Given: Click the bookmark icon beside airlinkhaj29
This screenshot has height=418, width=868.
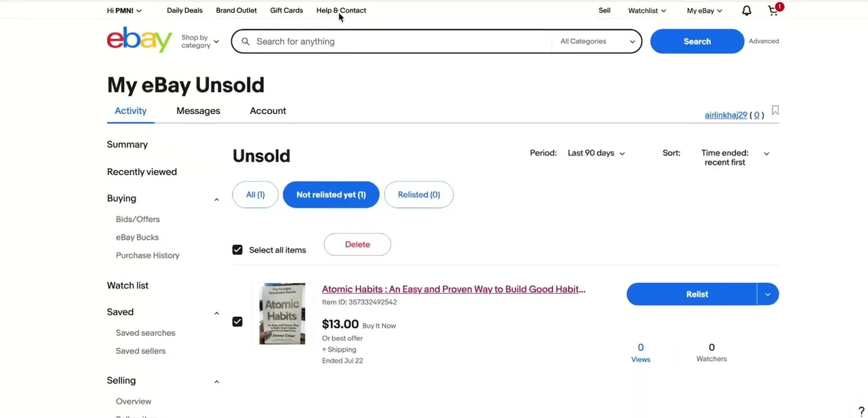Looking at the screenshot, I should click(775, 111).
